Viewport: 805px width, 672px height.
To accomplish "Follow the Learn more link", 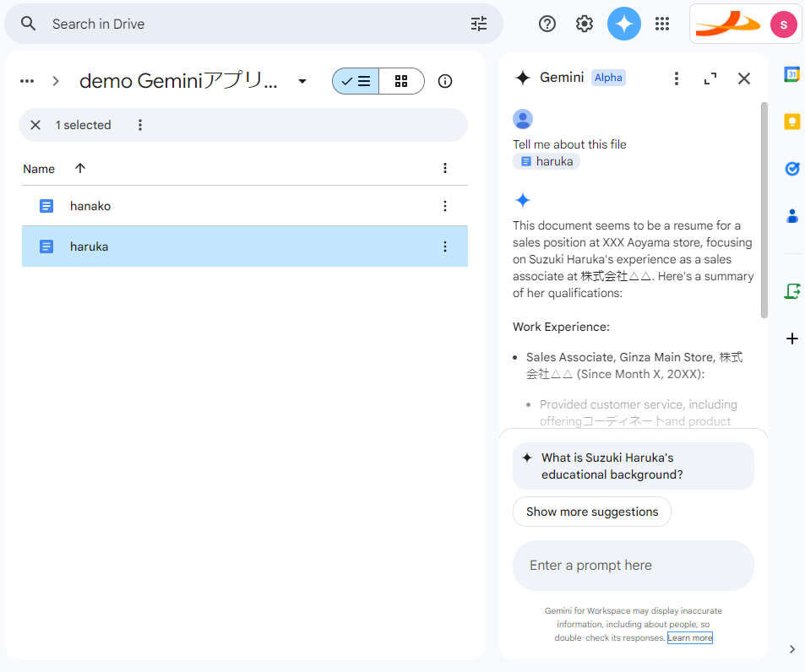I will (x=689, y=638).
